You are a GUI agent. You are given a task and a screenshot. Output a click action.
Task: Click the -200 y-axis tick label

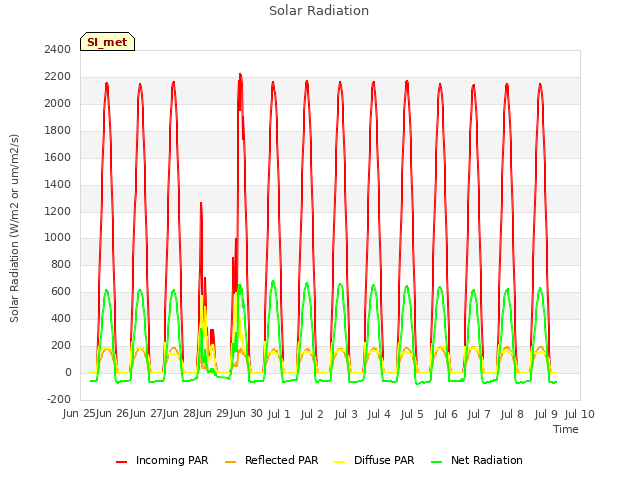[x=59, y=399]
